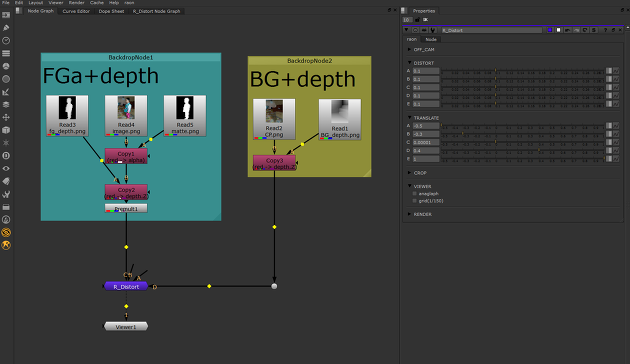Select the Read1 BG_depth.png node

click(x=340, y=119)
